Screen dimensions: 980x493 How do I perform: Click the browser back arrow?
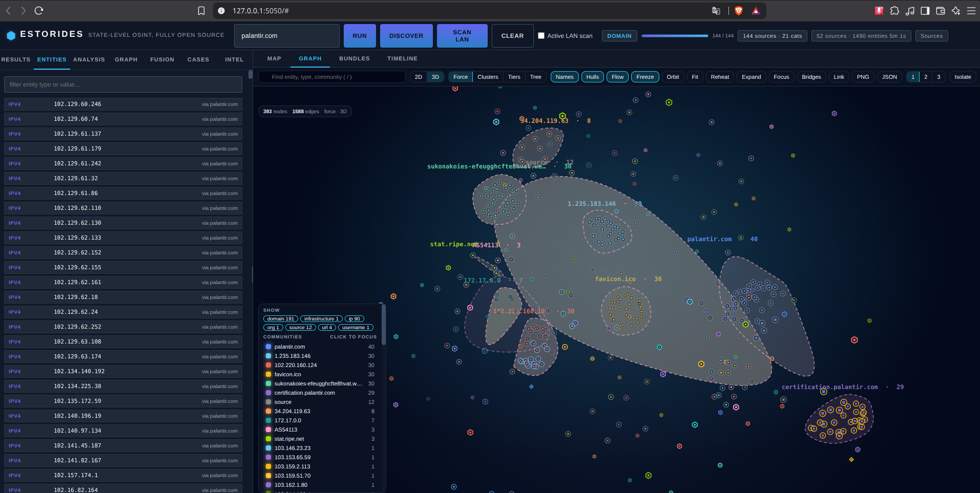point(8,10)
